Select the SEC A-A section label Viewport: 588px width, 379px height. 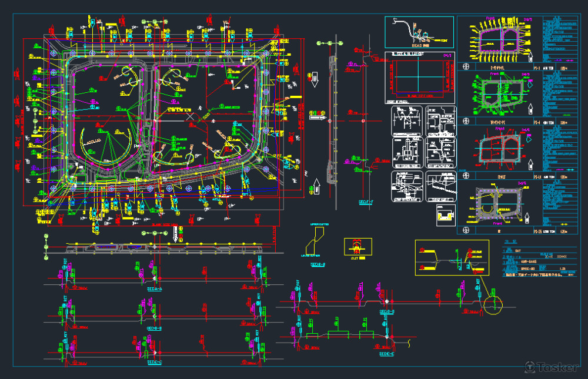point(155,289)
